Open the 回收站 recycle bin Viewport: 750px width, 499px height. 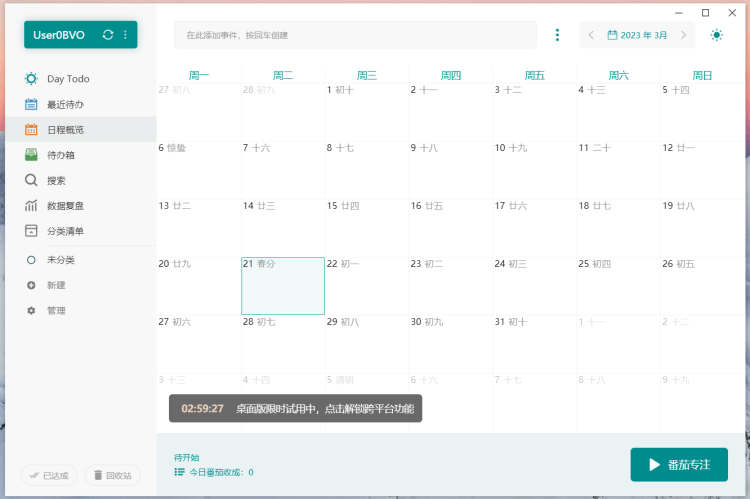(112, 475)
